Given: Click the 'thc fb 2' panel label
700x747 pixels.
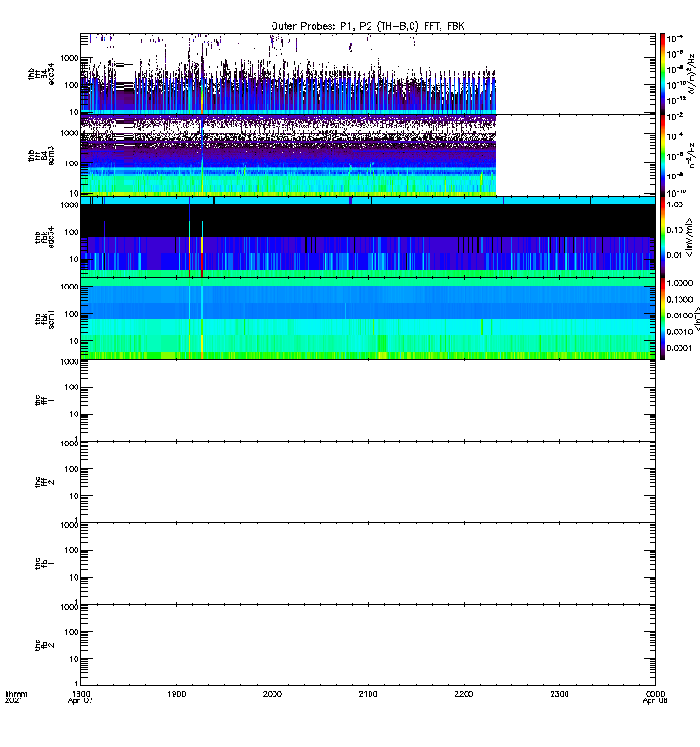Looking at the screenshot, I should (45, 645).
